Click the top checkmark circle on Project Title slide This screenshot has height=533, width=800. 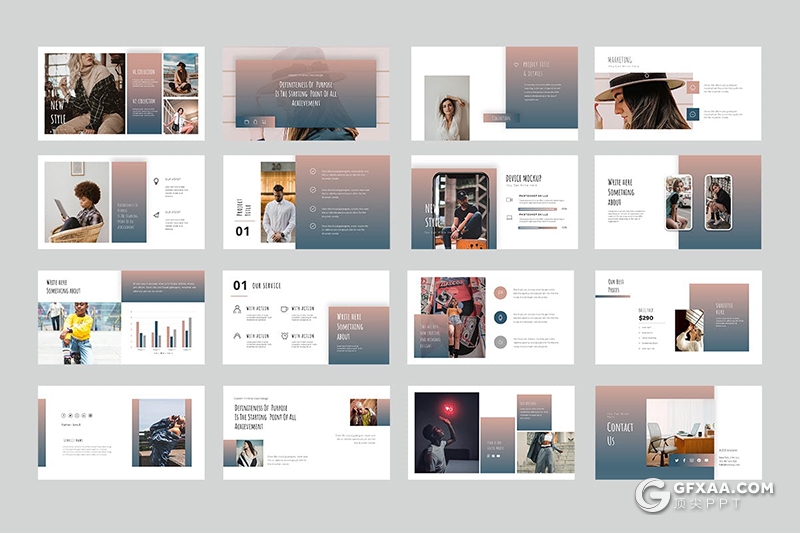pyautogui.click(x=312, y=171)
